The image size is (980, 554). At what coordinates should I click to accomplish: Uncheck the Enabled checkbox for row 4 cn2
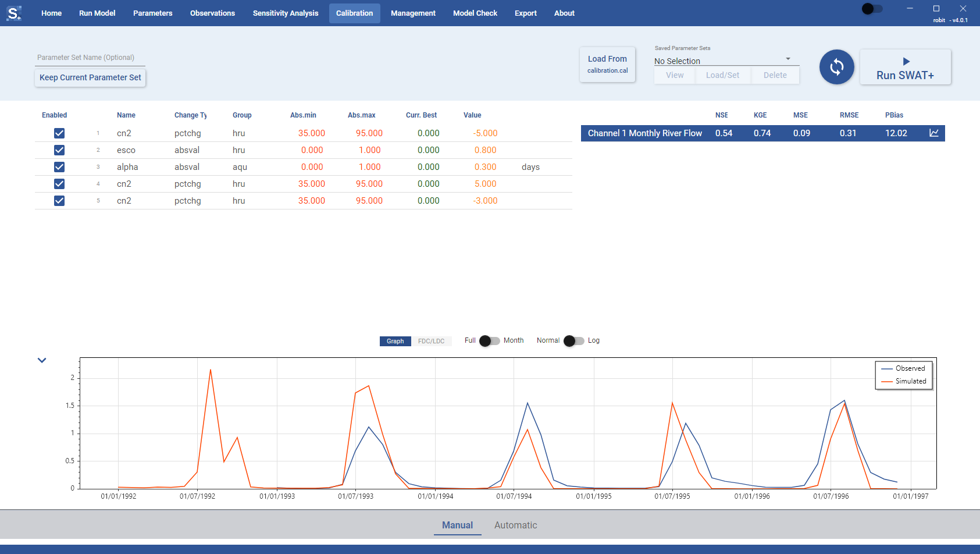coord(59,184)
